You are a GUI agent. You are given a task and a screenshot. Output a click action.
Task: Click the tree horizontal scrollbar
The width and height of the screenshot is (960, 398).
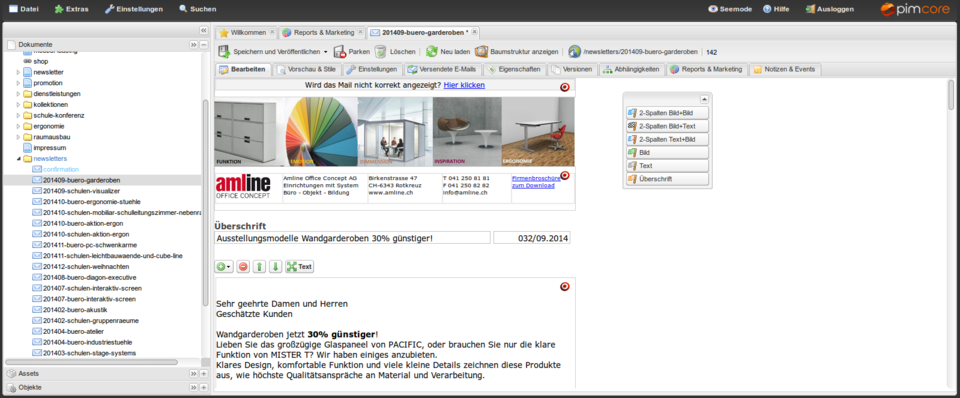92,362
